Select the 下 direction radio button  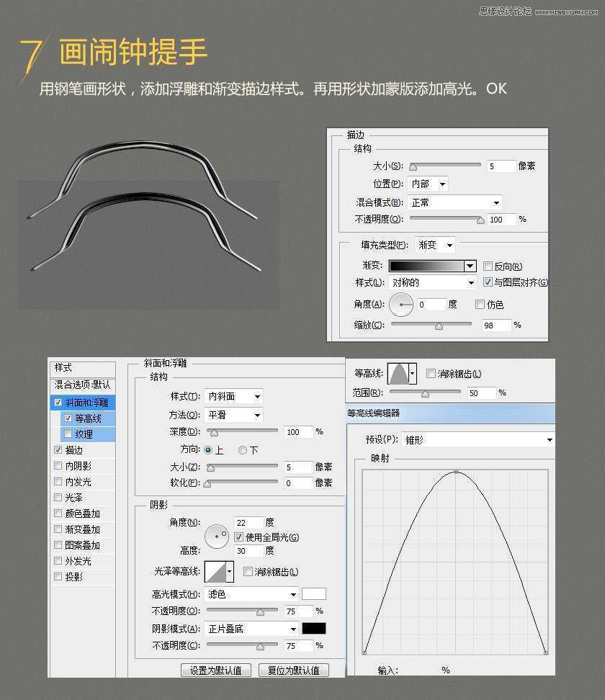(x=243, y=450)
